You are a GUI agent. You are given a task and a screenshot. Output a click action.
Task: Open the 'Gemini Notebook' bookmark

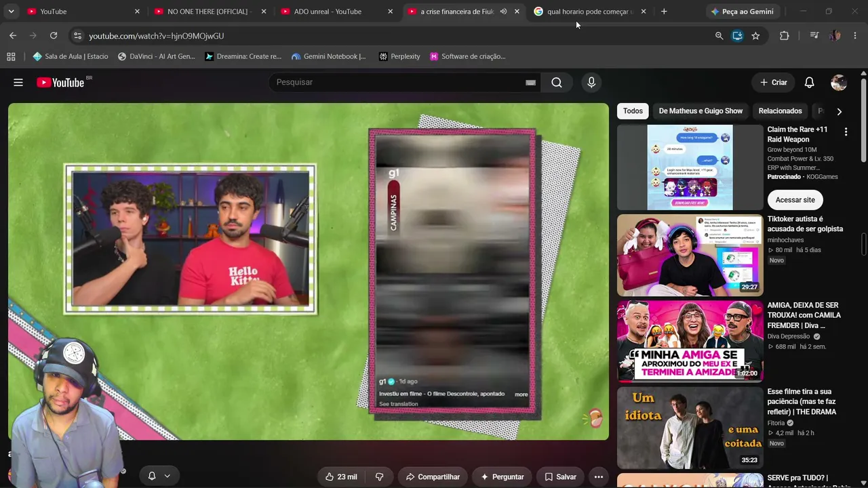pyautogui.click(x=328, y=56)
